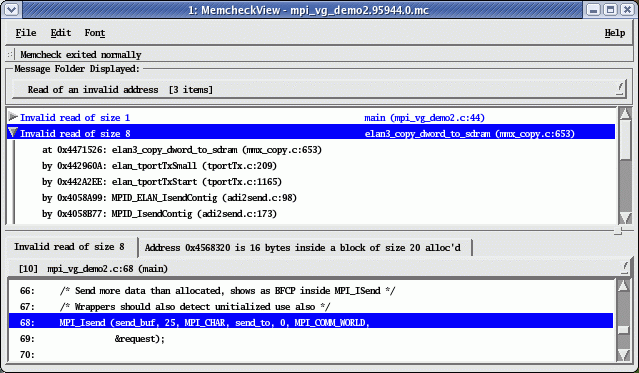
Task: Close the MemcheckView window
Action: coord(628,9)
